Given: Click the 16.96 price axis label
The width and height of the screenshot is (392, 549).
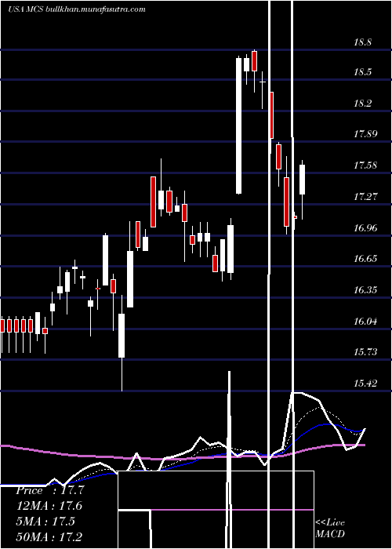Looking at the screenshot, I should 365,227.
